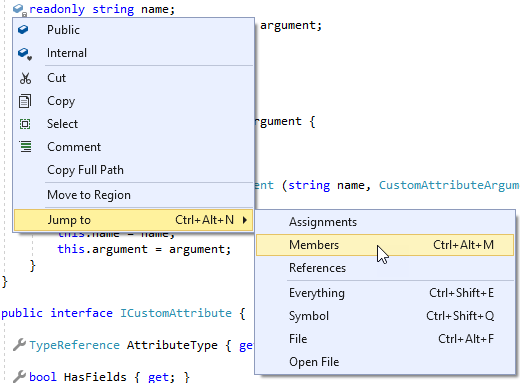
Task: Click the wrench icon next to AttributeType
Action: click(x=19, y=345)
